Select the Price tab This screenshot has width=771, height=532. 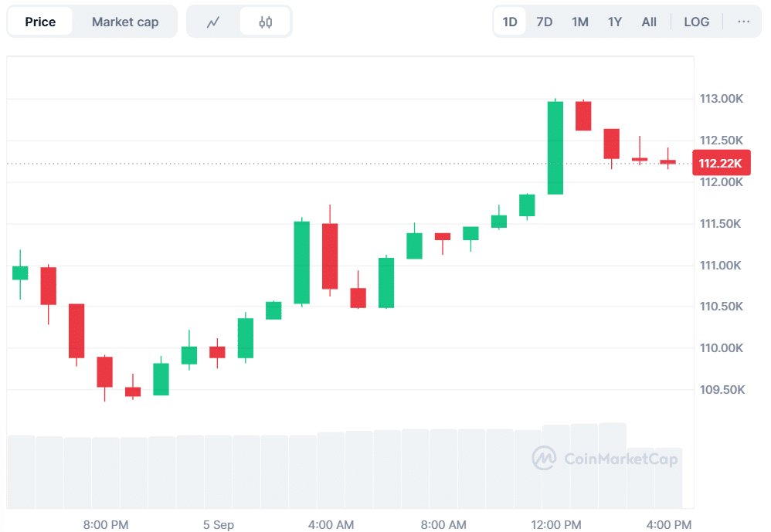(40, 22)
